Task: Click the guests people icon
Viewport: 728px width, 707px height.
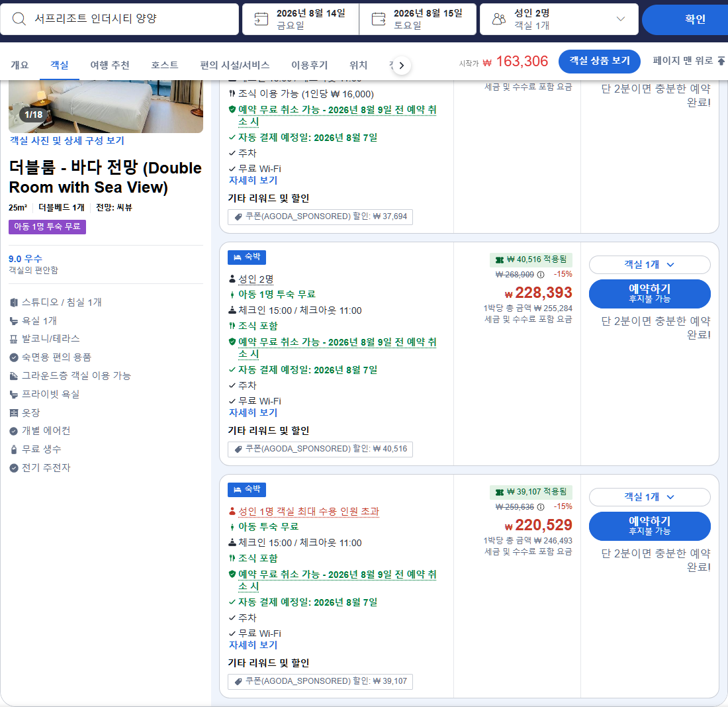Action: (x=498, y=19)
